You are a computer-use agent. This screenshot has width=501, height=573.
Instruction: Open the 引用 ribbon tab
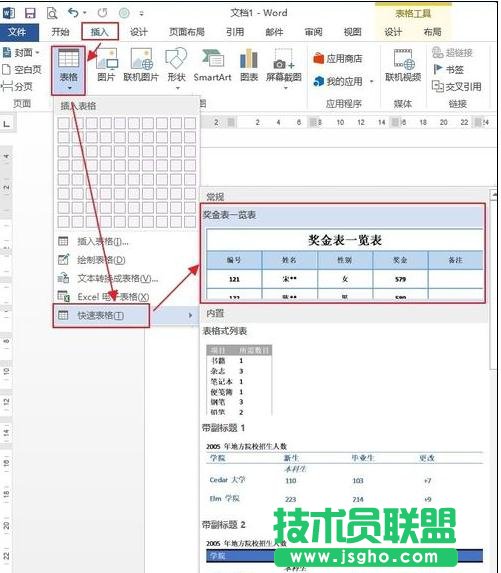point(235,32)
